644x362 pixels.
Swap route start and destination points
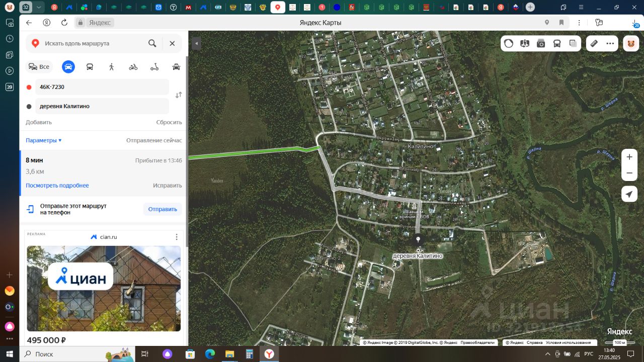[179, 95]
